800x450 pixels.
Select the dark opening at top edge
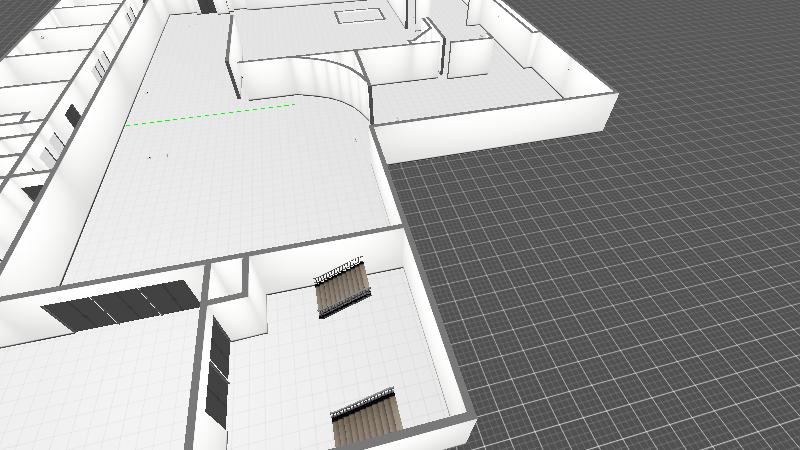[207, 6]
